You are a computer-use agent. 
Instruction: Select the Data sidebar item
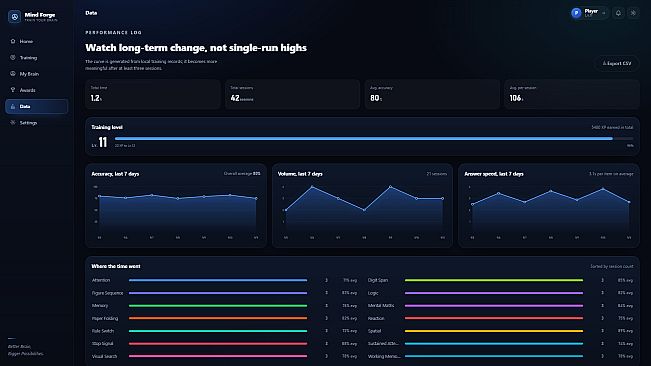point(37,106)
